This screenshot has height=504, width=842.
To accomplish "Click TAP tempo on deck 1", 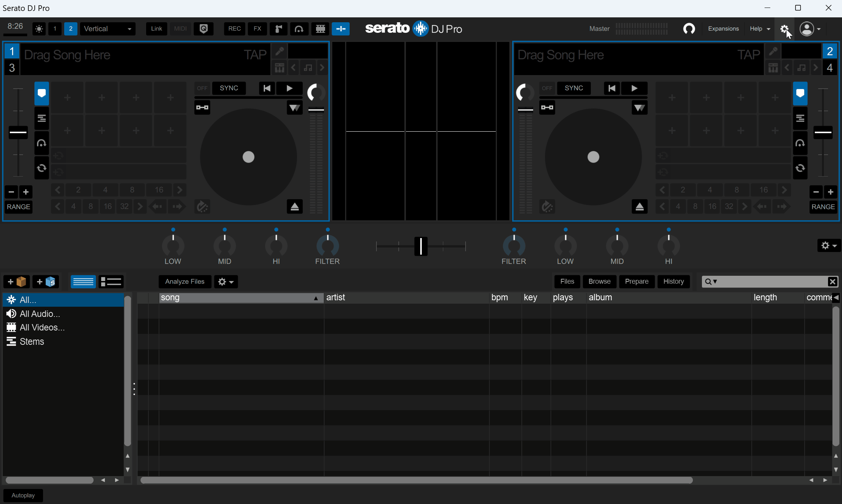I will coord(255,55).
